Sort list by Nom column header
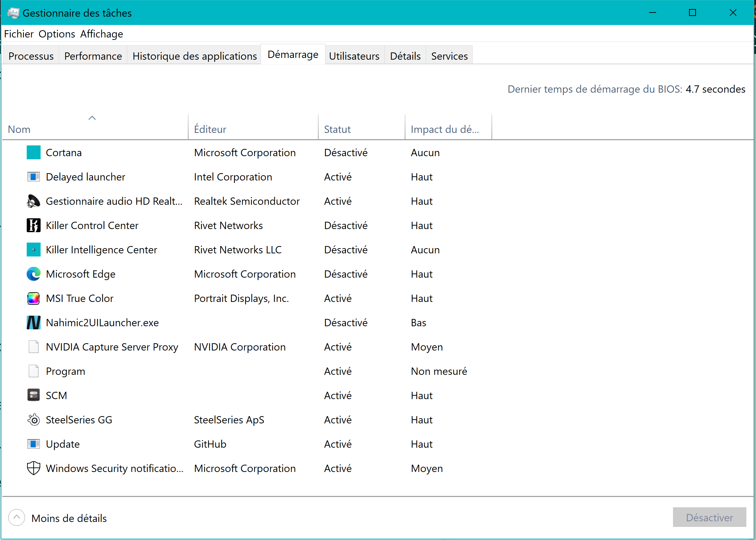 point(19,129)
